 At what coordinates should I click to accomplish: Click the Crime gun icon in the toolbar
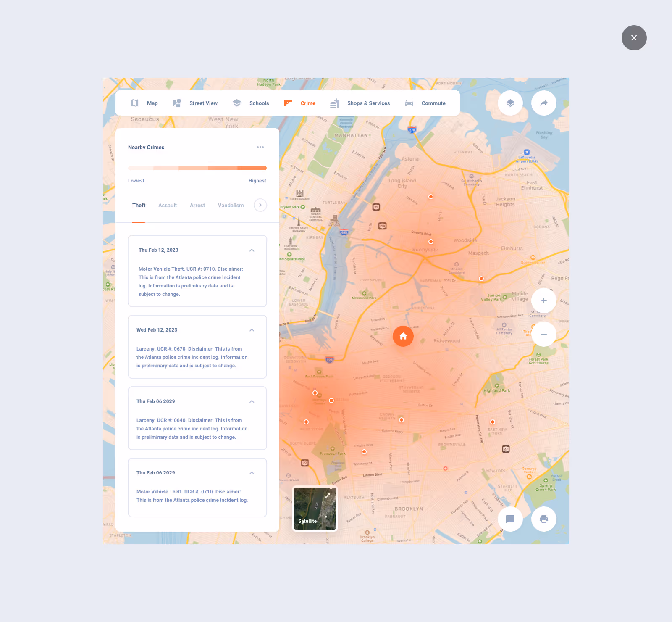288,103
